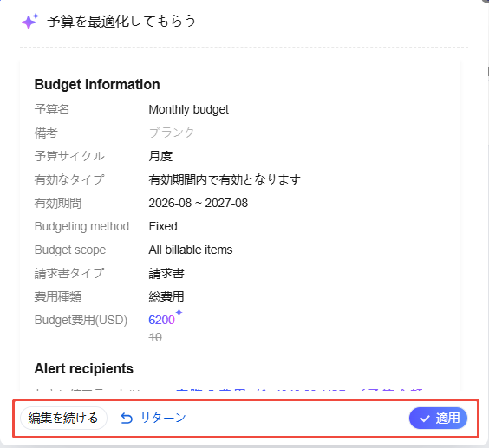Click the partially visible blue text under Alert recipients

tap(299, 389)
